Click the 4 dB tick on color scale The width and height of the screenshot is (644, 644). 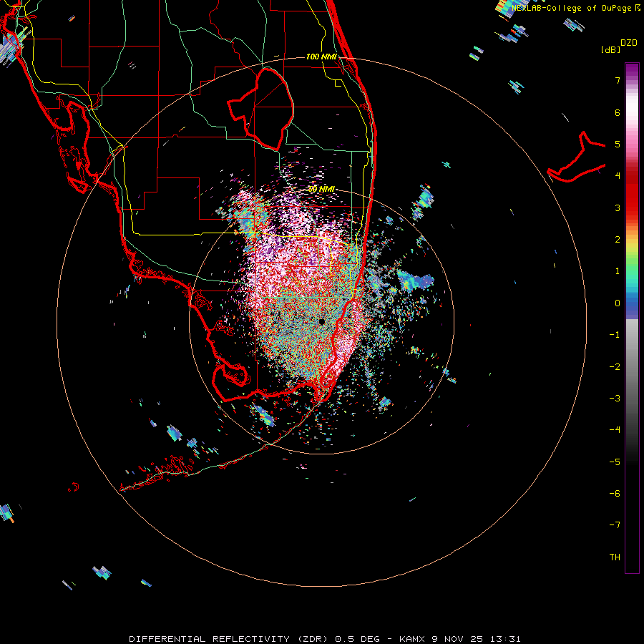coord(618,176)
